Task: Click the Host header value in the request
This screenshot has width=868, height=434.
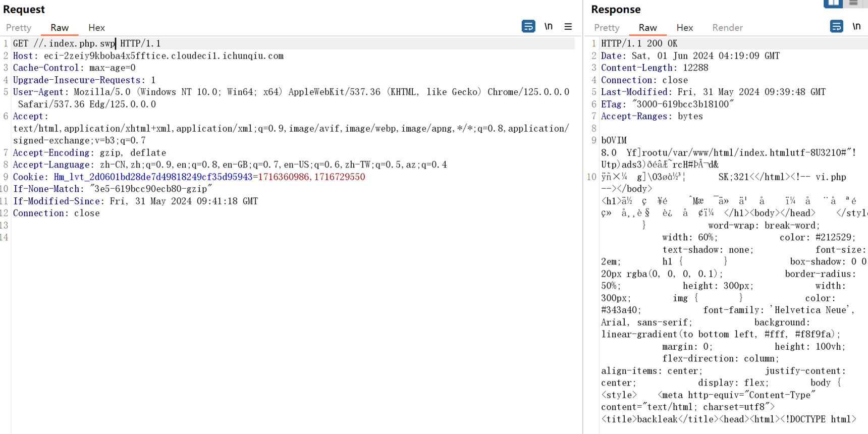Action: coord(164,56)
